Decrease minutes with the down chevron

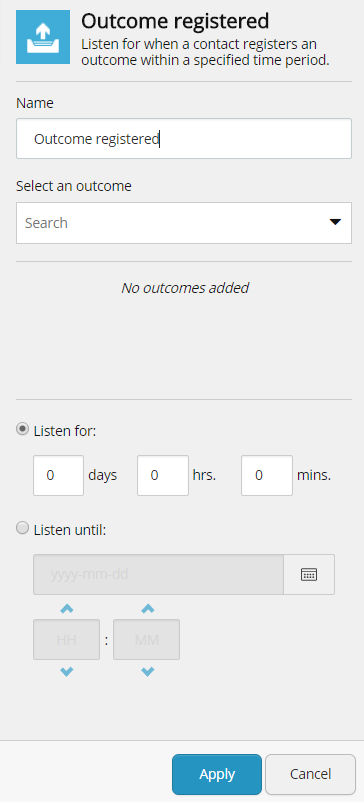click(147, 672)
